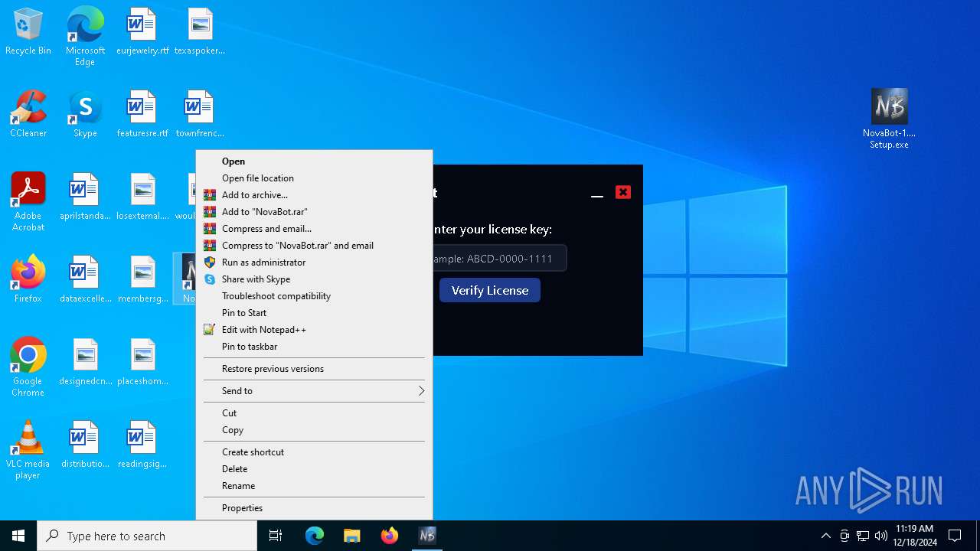This screenshot has height=551, width=980.
Task: Choose Share with Skype
Action: coord(314,279)
